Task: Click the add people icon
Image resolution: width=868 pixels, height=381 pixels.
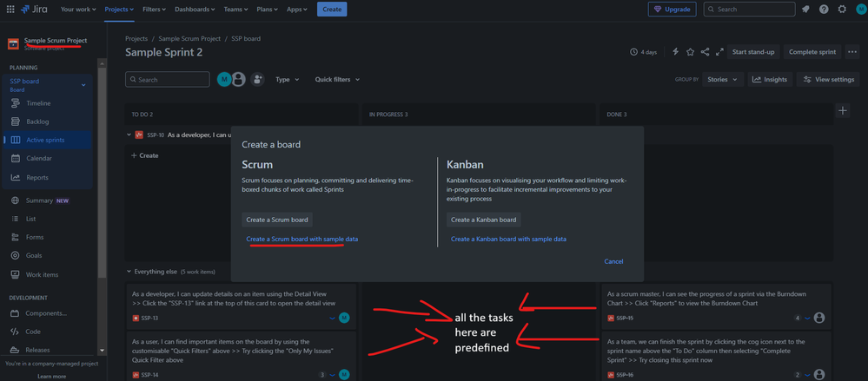Action: coord(257,80)
